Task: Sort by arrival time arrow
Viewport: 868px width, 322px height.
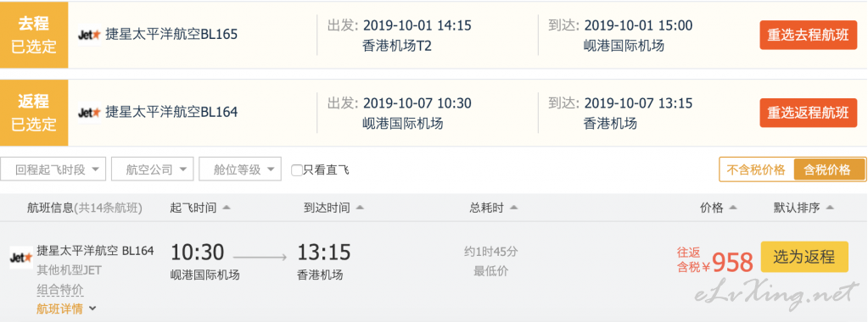Action: pos(360,208)
